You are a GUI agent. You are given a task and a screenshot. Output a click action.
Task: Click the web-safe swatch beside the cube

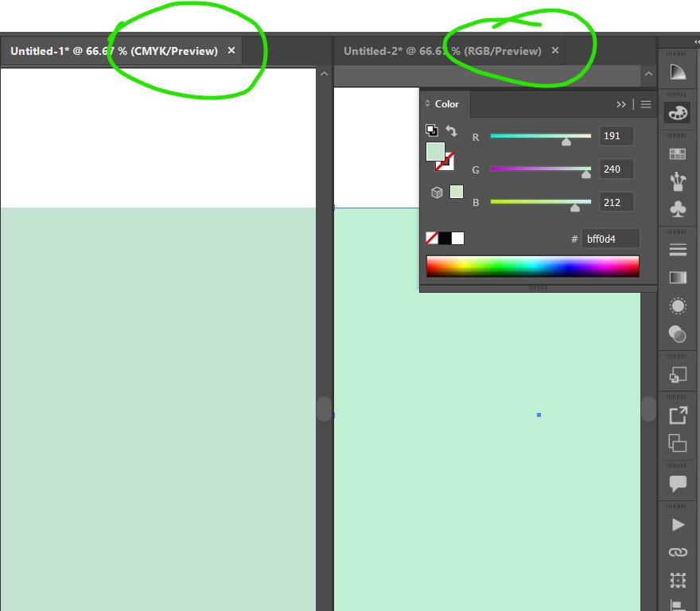tap(456, 193)
